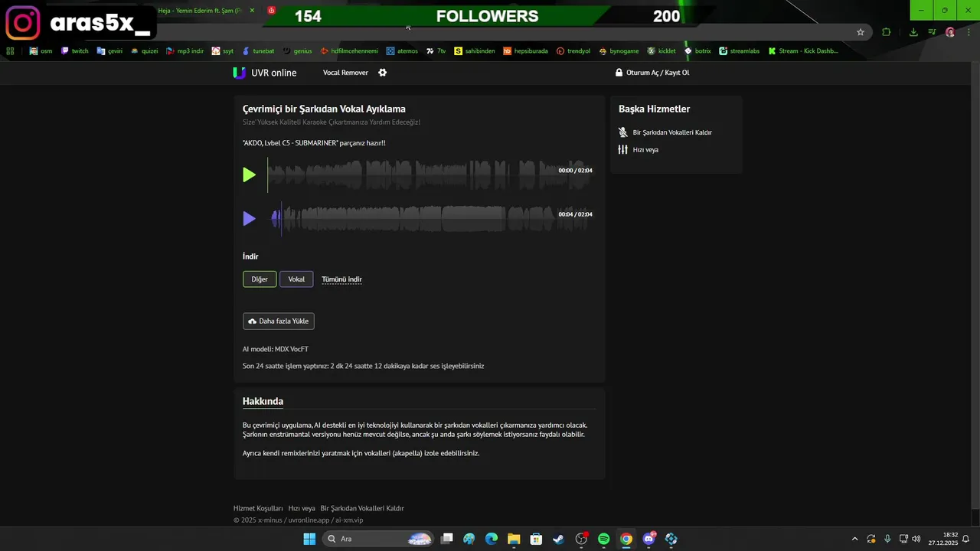The width and height of the screenshot is (980, 551).
Task: Bookmark this page with the star icon
Action: (x=861, y=32)
